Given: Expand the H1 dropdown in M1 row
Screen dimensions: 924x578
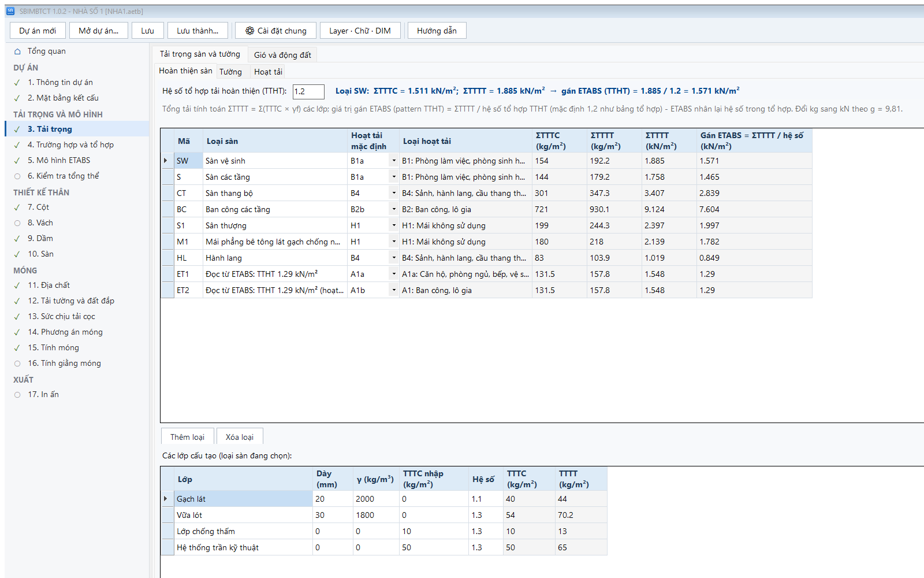Looking at the screenshot, I should tap(394, 242).
